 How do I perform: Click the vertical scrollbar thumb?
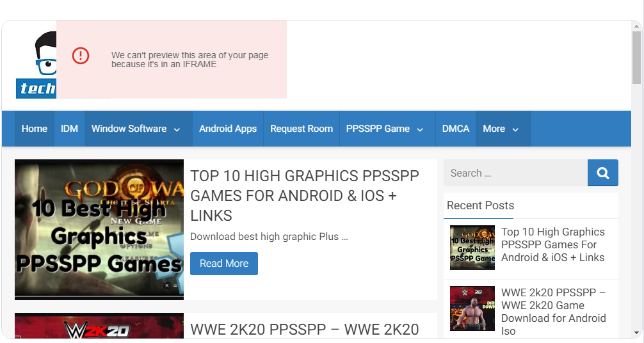(x=636, y=58)
